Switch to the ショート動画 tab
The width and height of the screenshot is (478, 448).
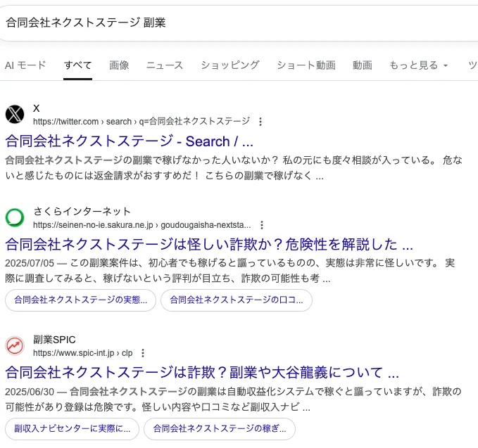click(x=306, y=65)
